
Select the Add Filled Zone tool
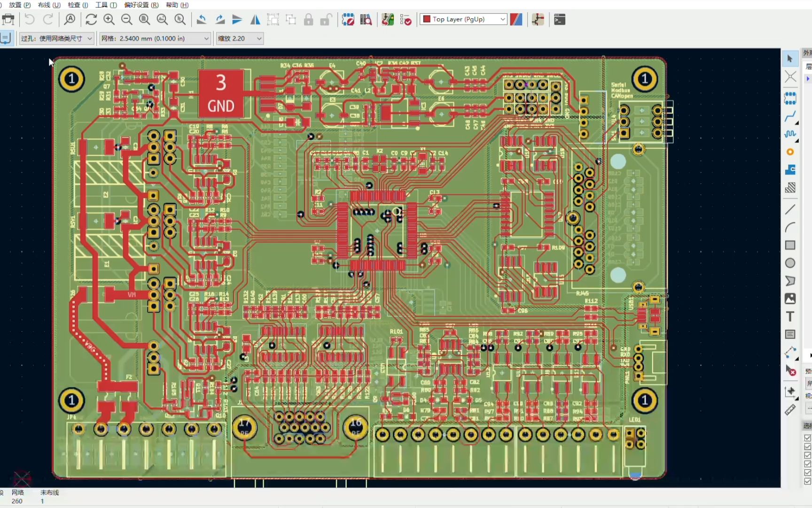pos(790,170)
